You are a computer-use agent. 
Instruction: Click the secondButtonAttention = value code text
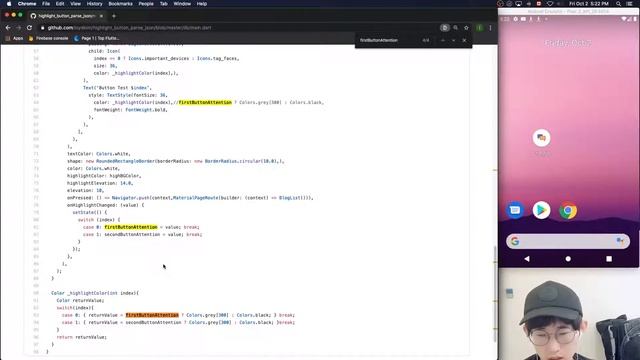[x=143, y=235]
